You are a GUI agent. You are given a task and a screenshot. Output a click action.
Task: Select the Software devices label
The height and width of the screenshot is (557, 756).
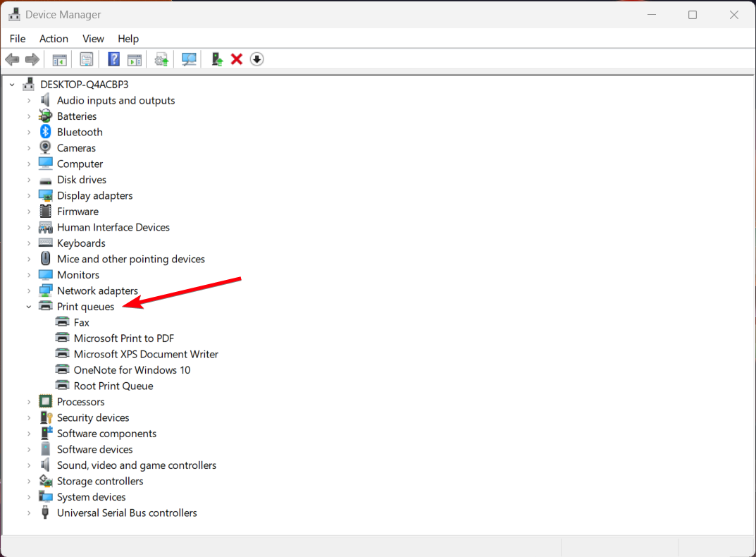95,449
